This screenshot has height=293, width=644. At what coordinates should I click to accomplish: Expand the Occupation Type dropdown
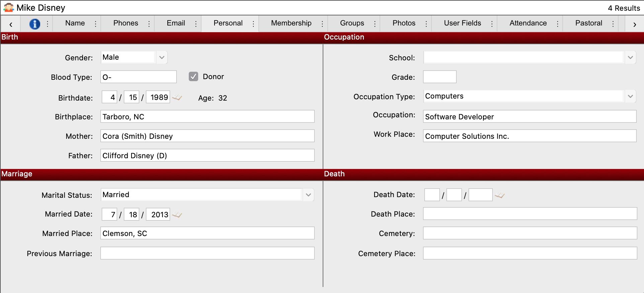pyautogui.click(x=630, y=97)
